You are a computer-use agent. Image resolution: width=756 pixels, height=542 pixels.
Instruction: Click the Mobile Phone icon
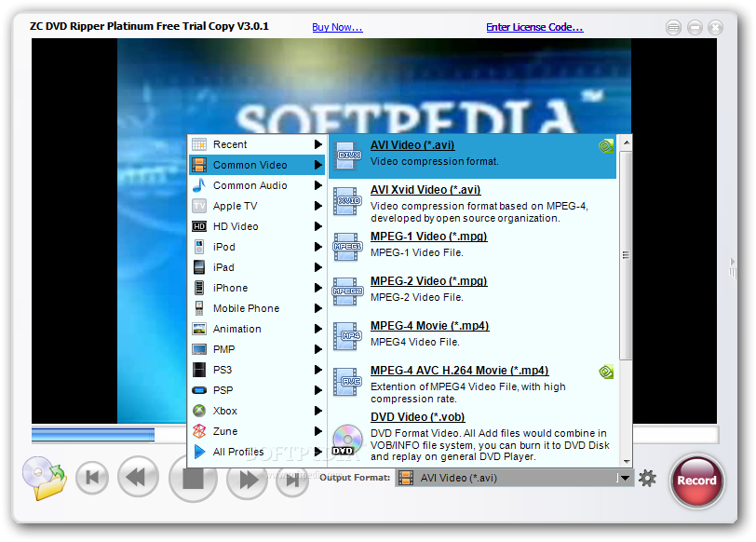(199, 308)
